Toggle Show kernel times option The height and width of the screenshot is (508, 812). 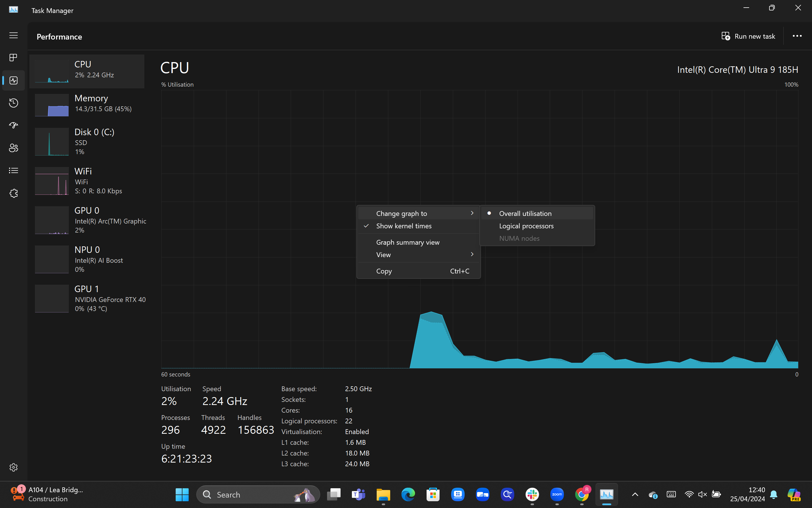tap(418, 226)
